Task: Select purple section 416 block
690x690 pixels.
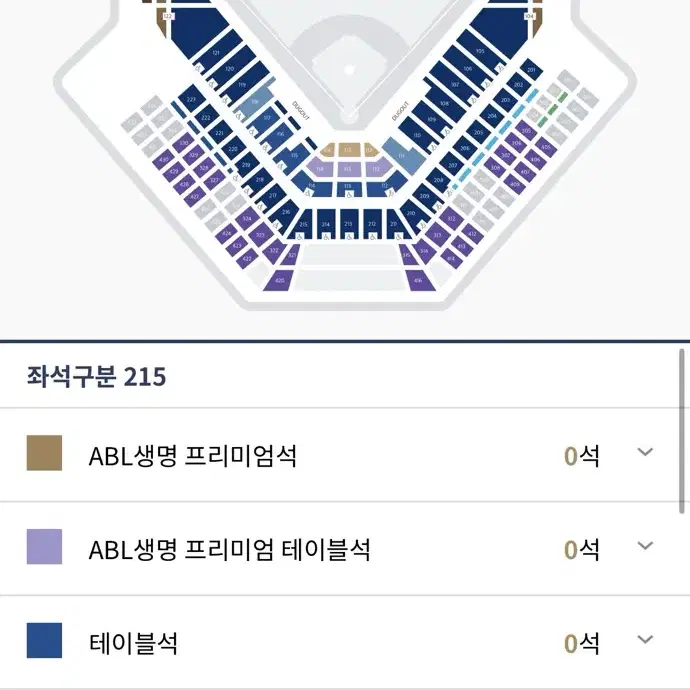Action: pos(419,280)
